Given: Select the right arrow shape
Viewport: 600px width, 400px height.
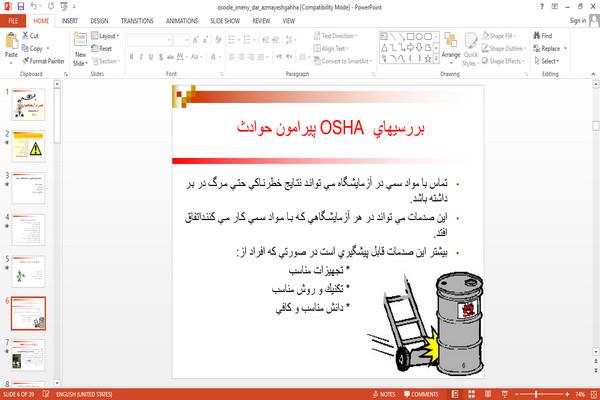Looking at the screenshot, I should point(411,47).
